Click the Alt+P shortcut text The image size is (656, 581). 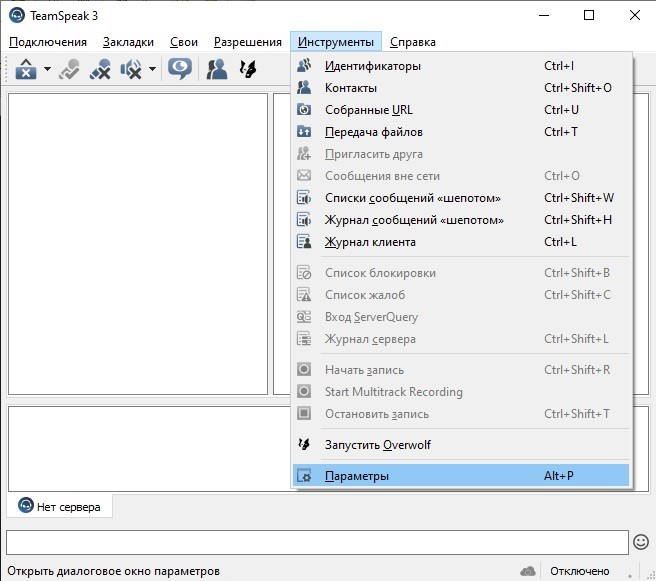pos(559,476)
